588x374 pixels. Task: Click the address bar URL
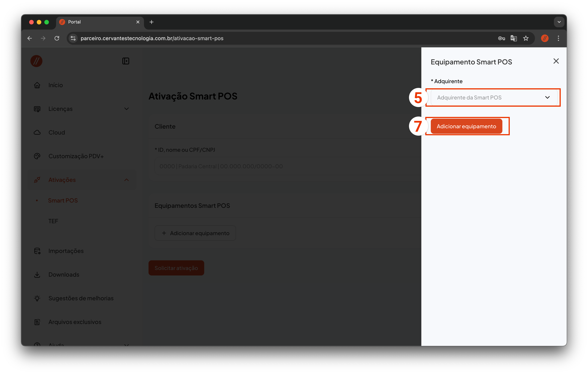pos(152,38)
